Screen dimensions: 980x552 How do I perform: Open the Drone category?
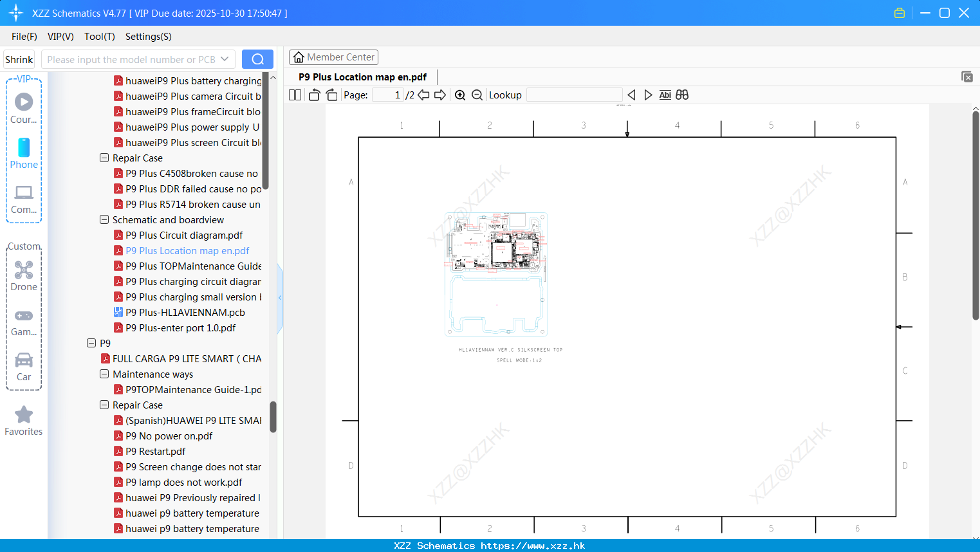[24, 276]
